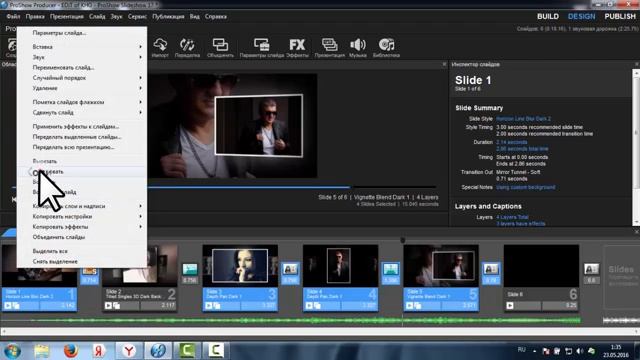Expand the Сдвинуть слайд submenu
This screenshot has height=360, width=640.
point(82,112)
